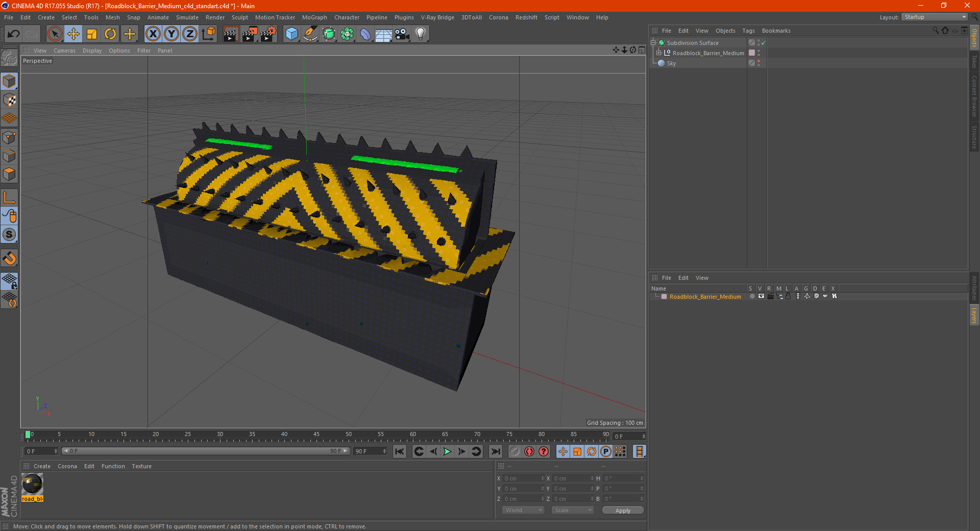Viewport: 980px width, 531px height.
Task: Click the position X input field
Action: click(x=524, y=478)
